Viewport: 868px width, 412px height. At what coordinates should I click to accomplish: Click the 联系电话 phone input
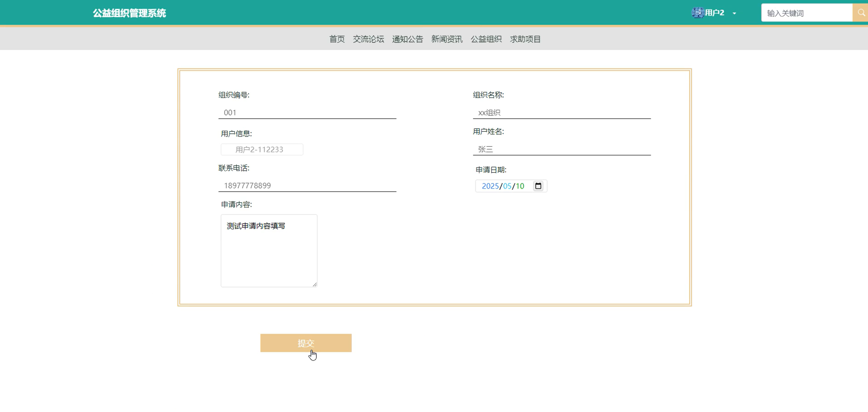point(307,185)
